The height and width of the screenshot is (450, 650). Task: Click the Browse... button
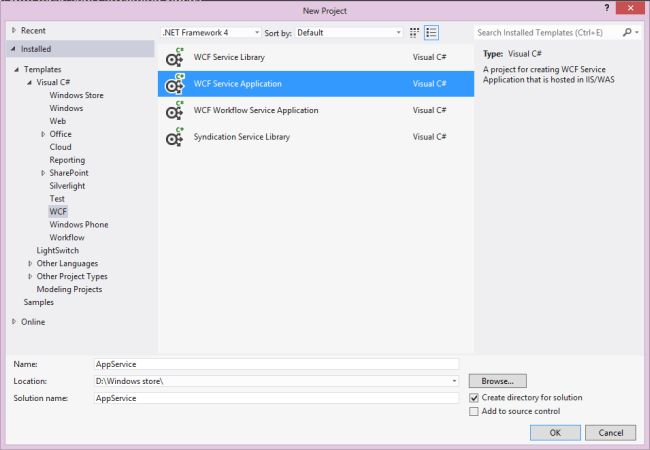click(x=497, y=381)
